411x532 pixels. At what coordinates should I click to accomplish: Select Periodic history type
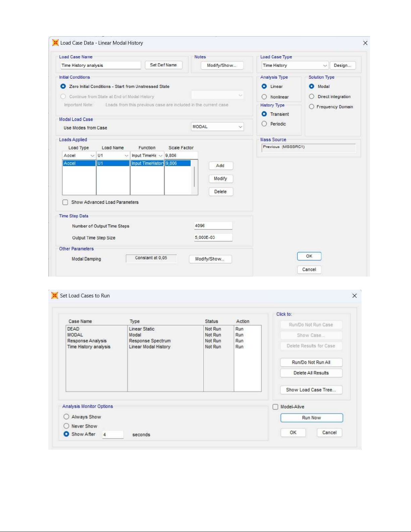[x=264, y=124]
